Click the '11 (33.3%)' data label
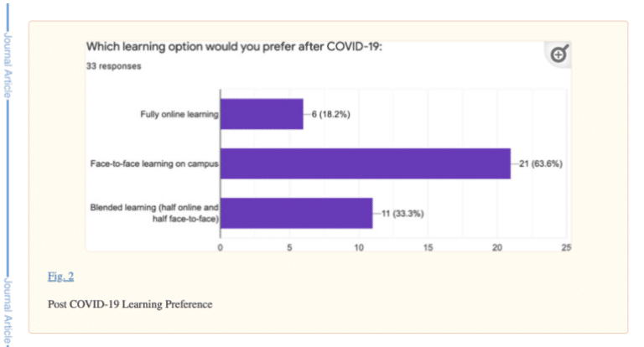The height and width of the screenshot is (347, 644). [x=402, y=213]
